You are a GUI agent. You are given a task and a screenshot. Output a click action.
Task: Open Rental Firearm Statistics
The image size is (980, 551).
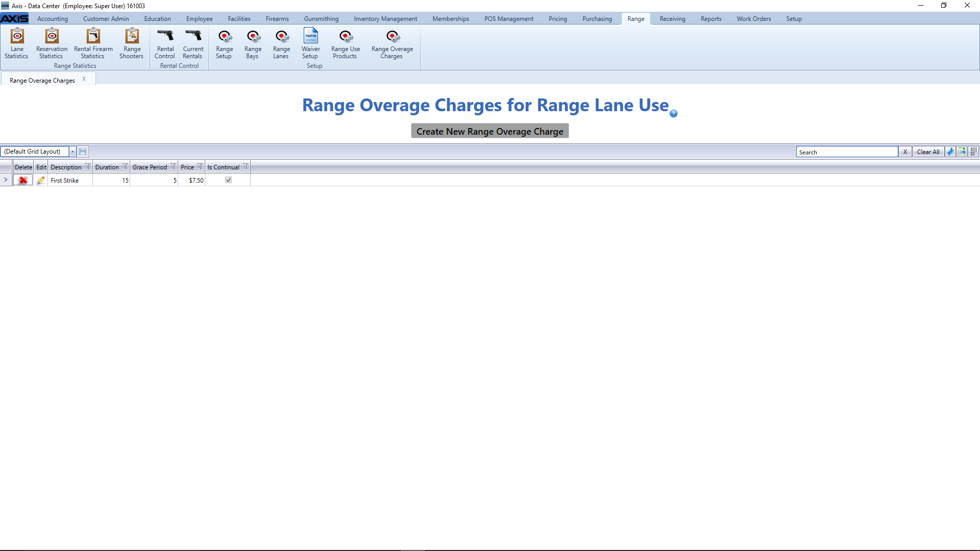pos(93,44)
